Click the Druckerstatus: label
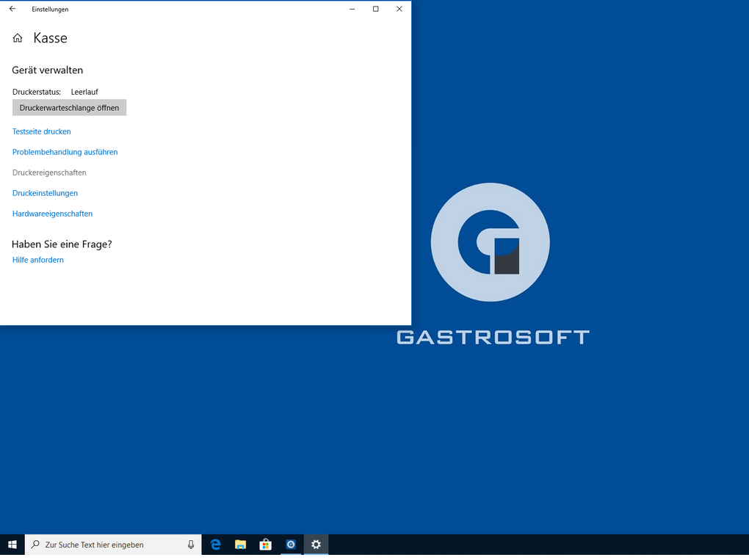749x560 pixels. 36,92
